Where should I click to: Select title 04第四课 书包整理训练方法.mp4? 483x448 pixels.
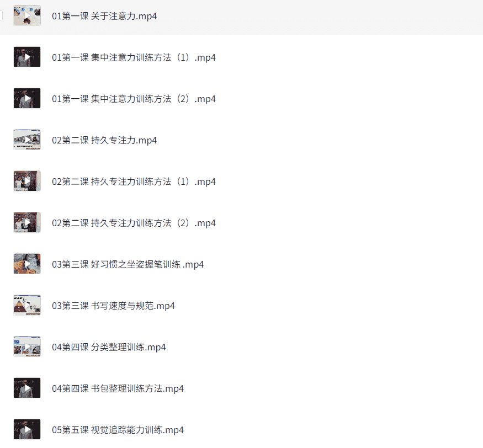pyautogui.click(x=118, y=388)
